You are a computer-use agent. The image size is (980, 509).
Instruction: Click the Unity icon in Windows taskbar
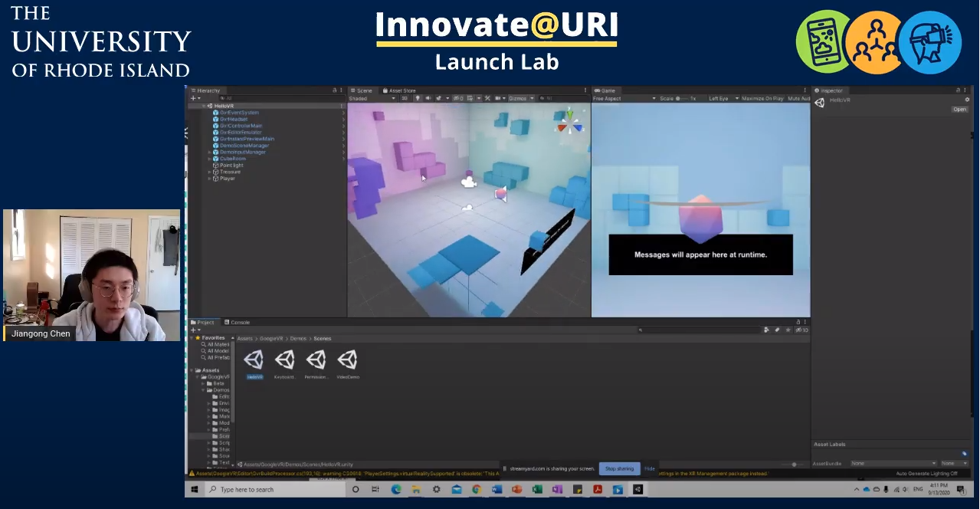637,489
